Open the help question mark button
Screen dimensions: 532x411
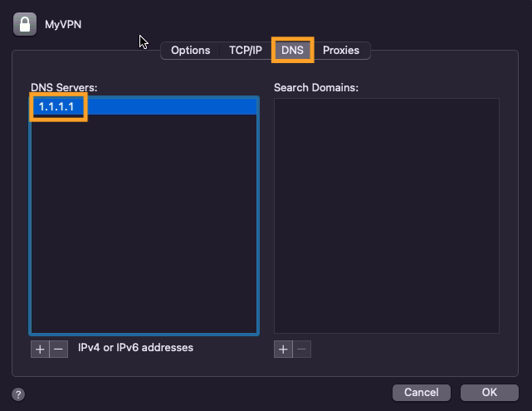click(18, 394)
